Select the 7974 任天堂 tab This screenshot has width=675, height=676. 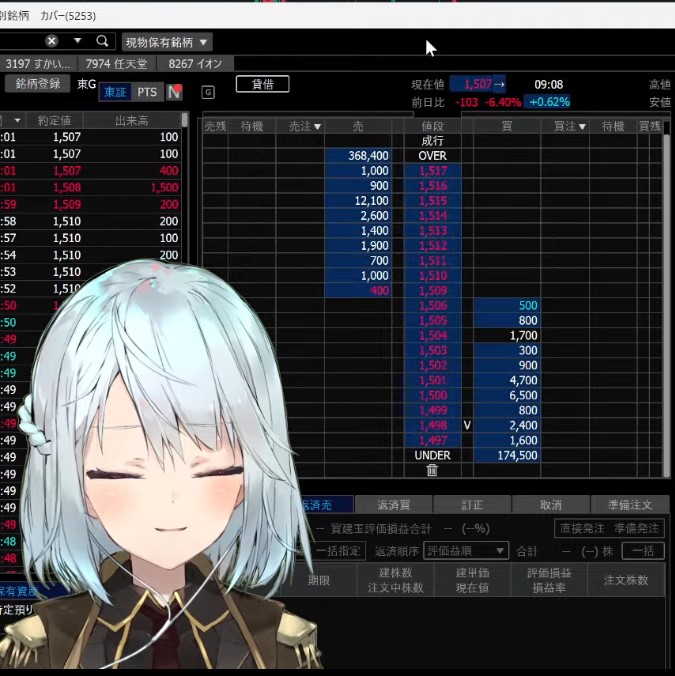116,64
